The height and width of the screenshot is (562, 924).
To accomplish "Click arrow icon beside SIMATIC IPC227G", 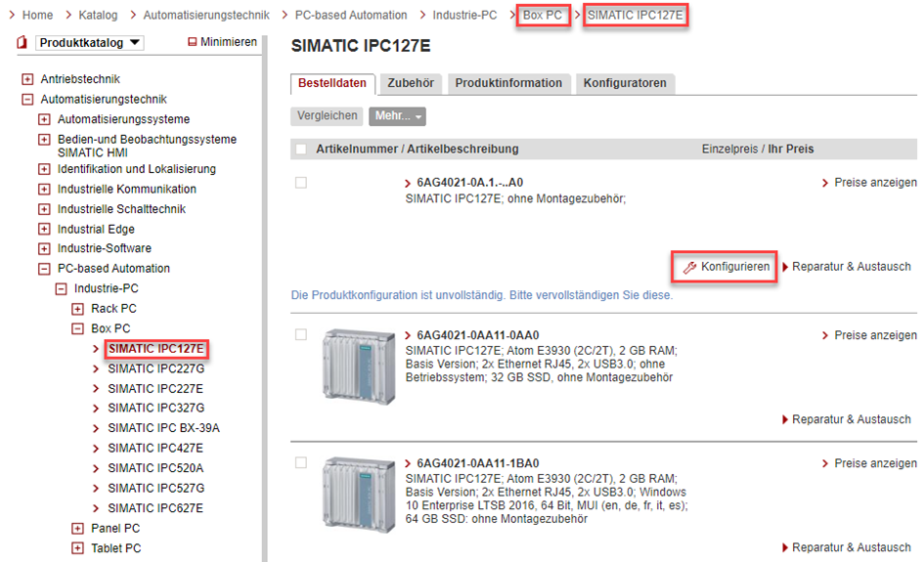I will (96, 369).
